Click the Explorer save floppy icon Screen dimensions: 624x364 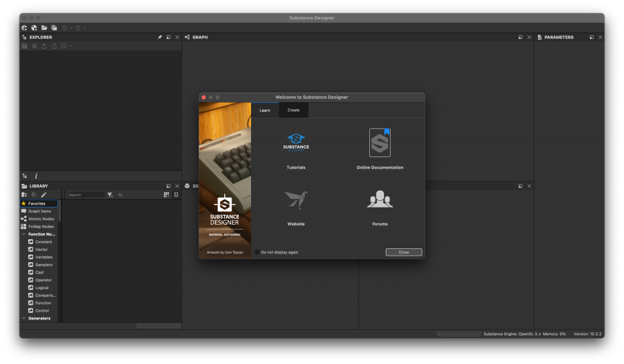(24, 46)
